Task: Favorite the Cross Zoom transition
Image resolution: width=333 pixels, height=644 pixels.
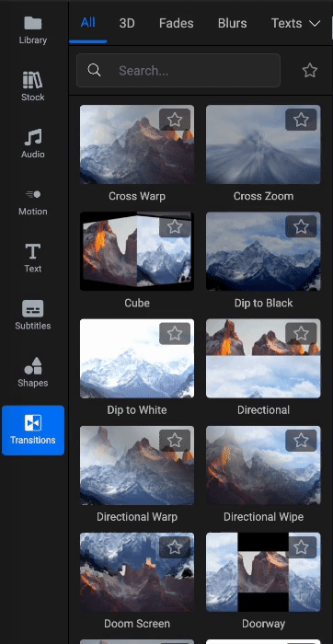Action: [301, 120]
